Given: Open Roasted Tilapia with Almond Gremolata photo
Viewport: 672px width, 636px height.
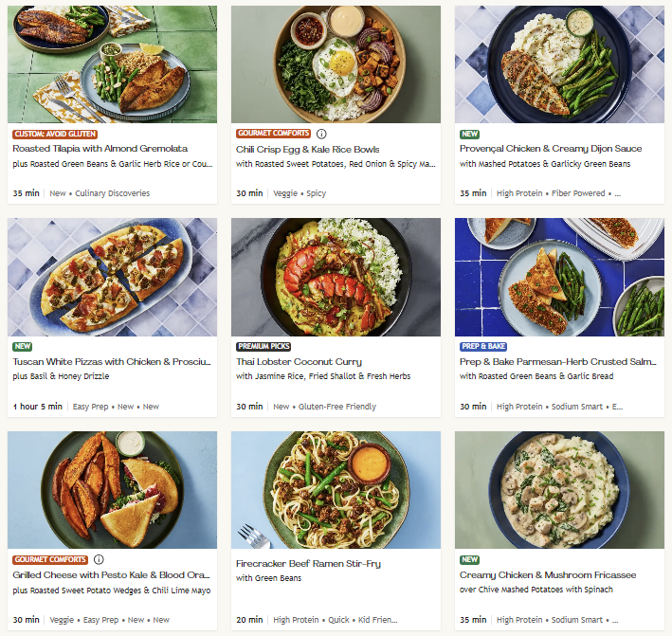Looking at the screenshot, I should [112, 64].
